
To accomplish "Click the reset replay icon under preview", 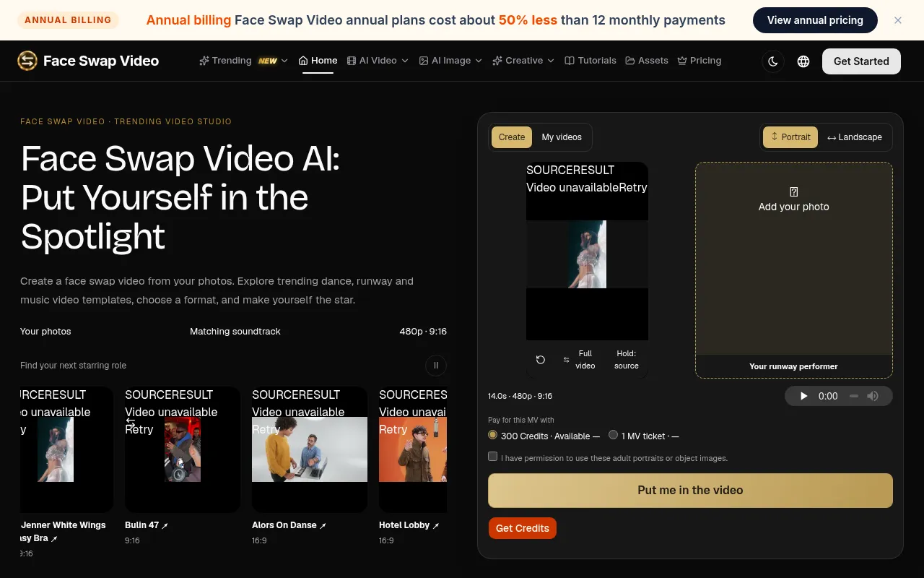I will pos(541,360).
